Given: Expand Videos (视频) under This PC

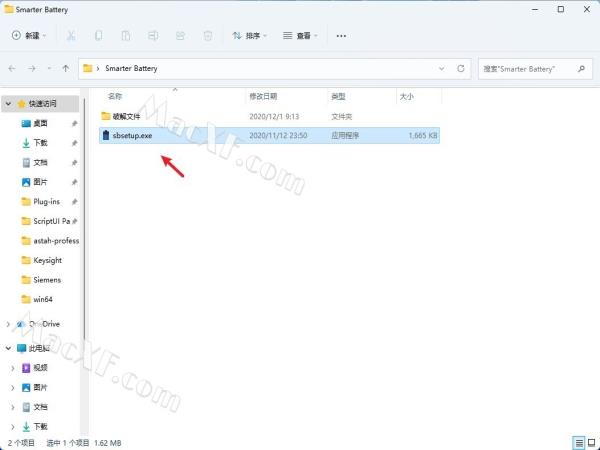Looking at the screenshot, I should pyautogui.click(x=13, y=368).
